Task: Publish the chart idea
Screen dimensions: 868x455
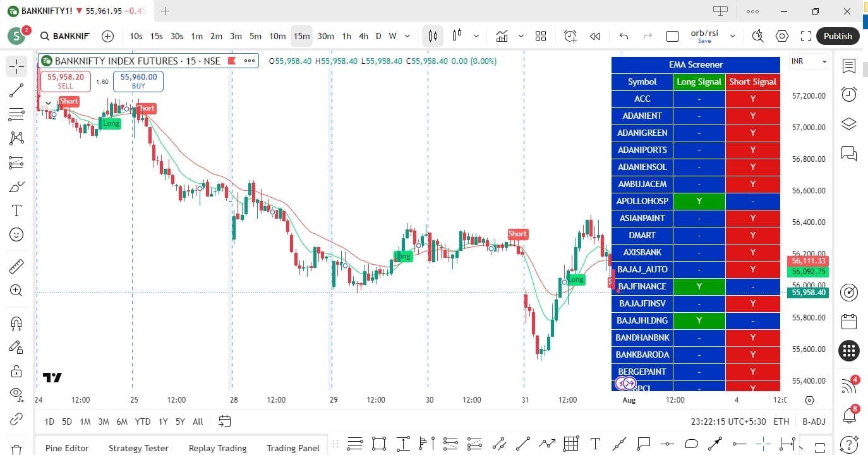Action: tap(838, 36)
